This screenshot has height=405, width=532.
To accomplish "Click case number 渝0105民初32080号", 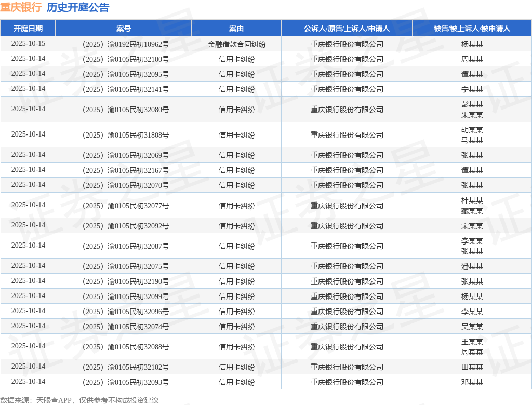I will click(x=138, y=110).
